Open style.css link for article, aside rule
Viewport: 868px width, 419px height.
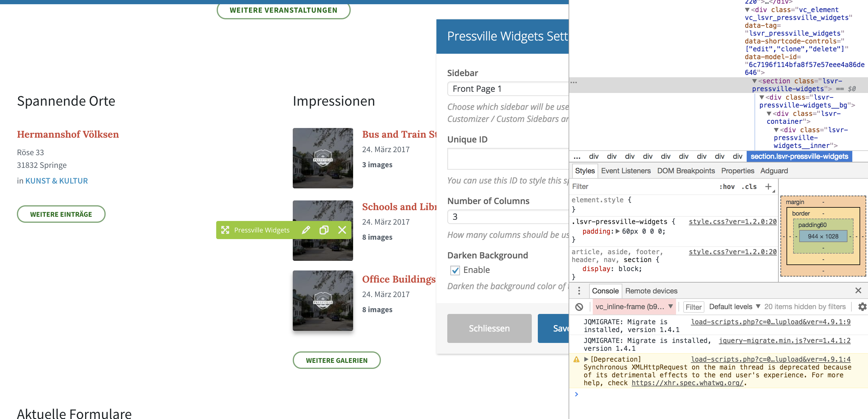coord(732,252)
